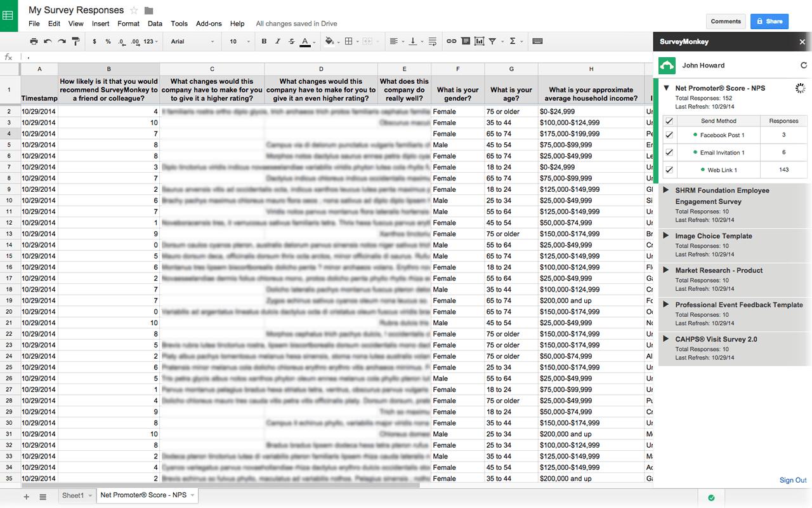Image resolution: width=812 pixels, height=508 pixels.
Task: Uncheck the Email Invitation 1 checkbox
Action: (x=669, y=152)
